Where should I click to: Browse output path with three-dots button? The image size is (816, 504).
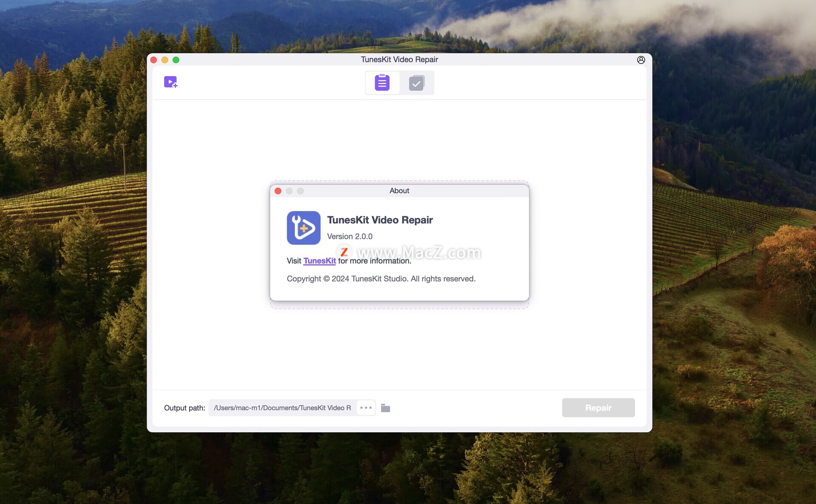pyautogui.click(x=366, y=408)
